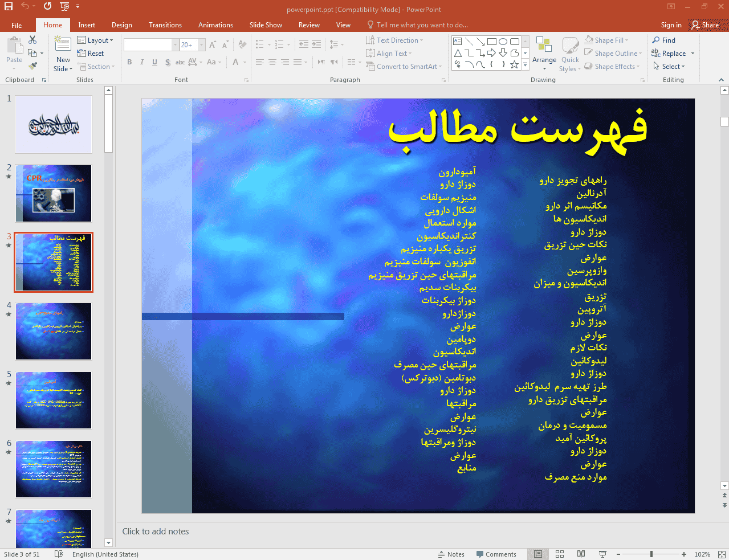Choose the oval shape from the gallery
729x560 pixels.
click(503, 42)
